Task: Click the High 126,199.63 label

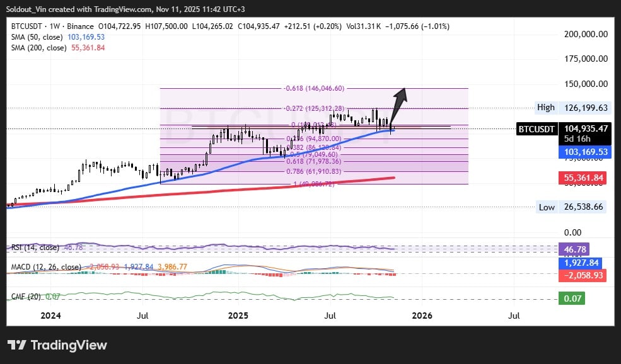Action: pyautogui.click(x=572, y=108)
